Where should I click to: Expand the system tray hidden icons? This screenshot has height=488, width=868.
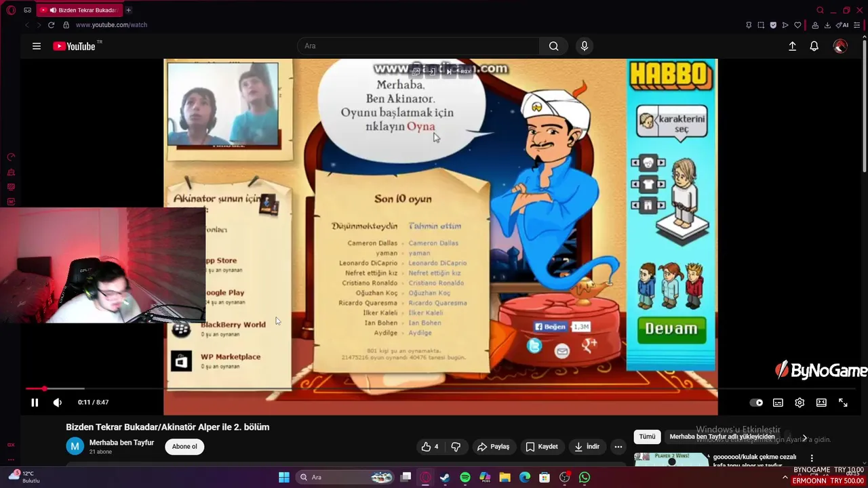[785, 477]
